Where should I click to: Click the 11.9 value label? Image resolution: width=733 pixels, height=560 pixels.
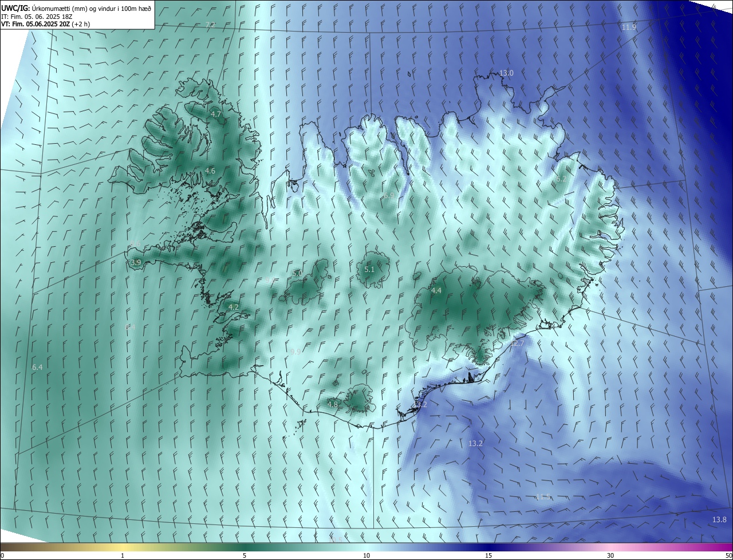coord(629,27)
